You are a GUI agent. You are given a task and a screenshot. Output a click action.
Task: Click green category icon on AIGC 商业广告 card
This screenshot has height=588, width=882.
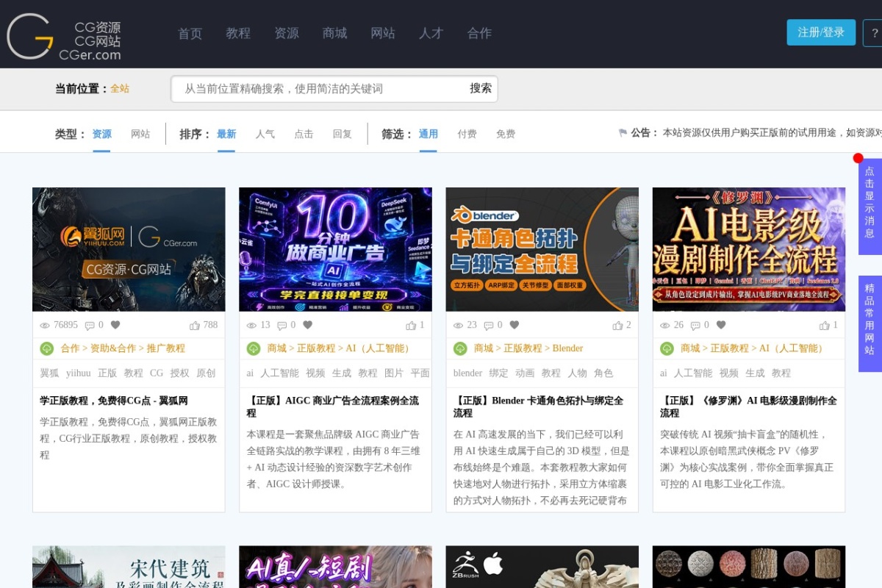point(253,348)
